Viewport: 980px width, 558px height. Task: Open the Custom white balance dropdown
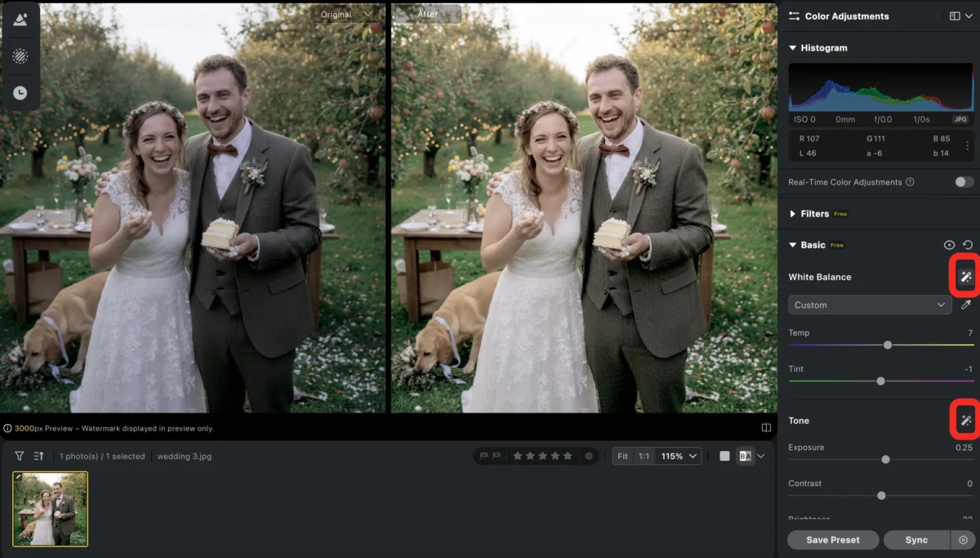click(869, 304)
